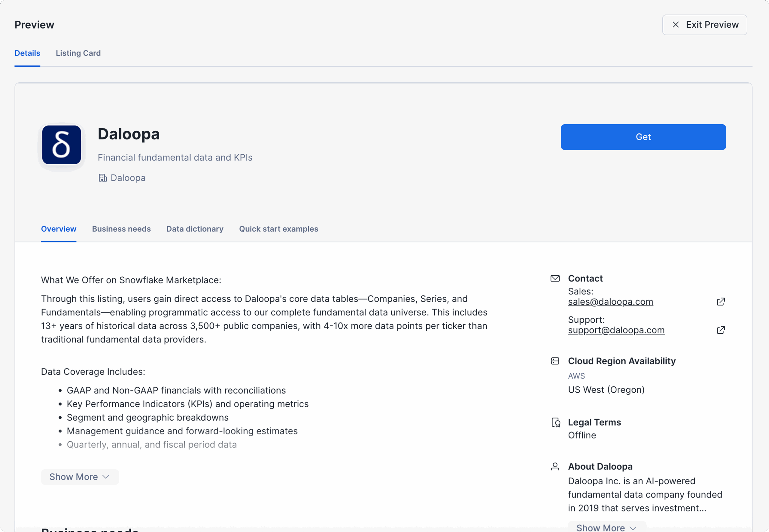Click the Cloud Region Availability server icon
The width and height of the screenshot is (769, 532).
point(555,361)
